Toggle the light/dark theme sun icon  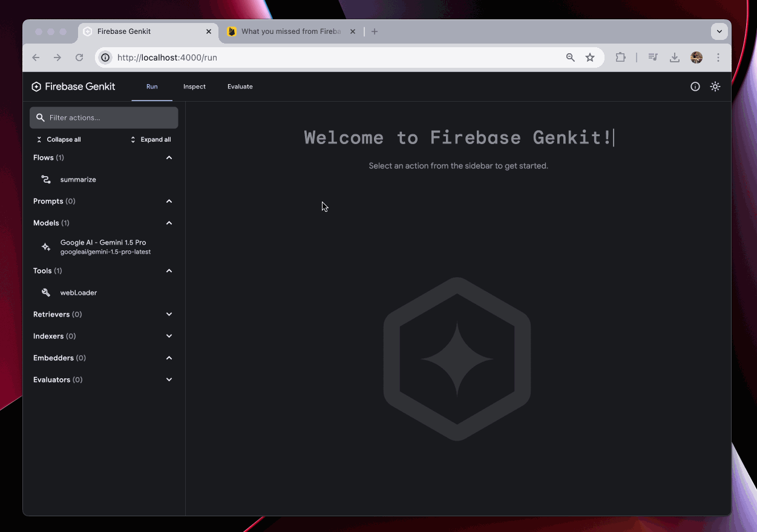pos(715,87)
